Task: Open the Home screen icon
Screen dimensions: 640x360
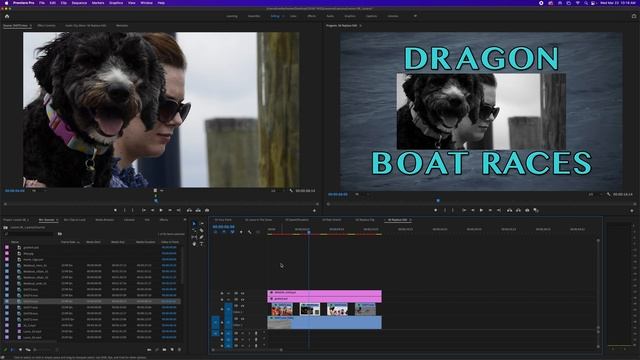Action: click(7, 16)
